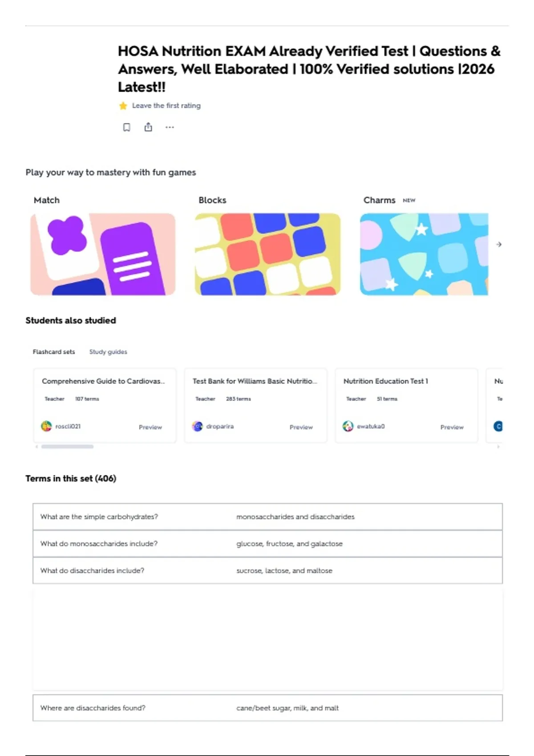
Task: Click roscli021 profile avatar
Action: 46,426
